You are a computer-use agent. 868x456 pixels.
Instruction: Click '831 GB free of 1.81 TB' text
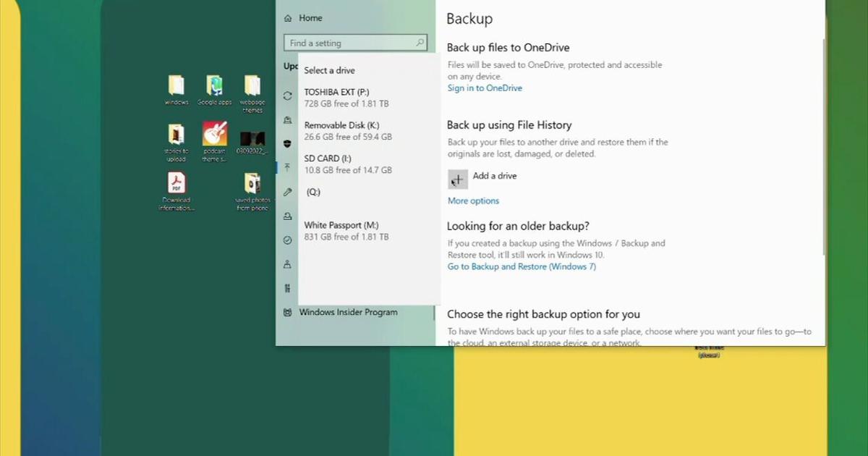coord(346,237)
